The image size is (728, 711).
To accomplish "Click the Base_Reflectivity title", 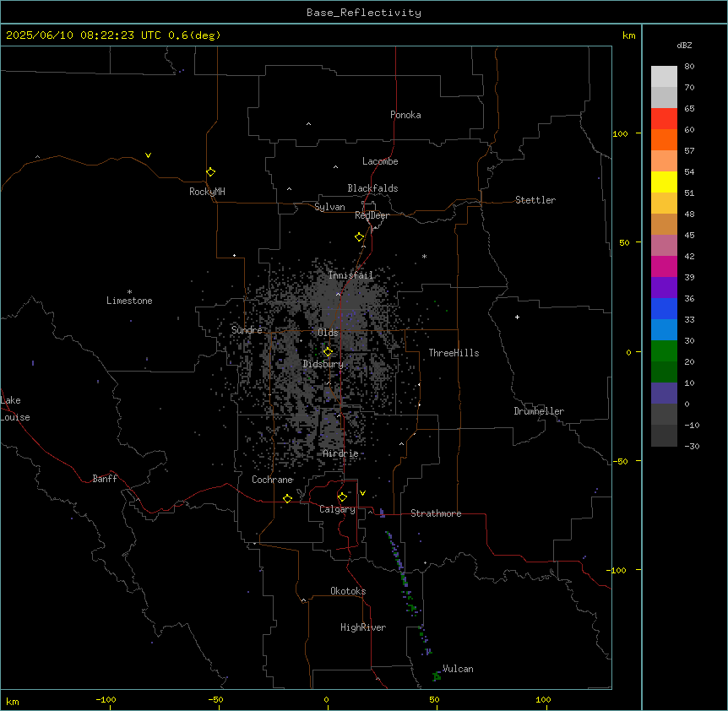I will click(x=364, y=13).
